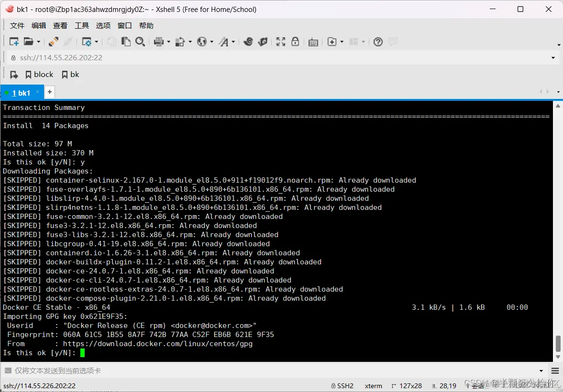Open the compose bar hamburger menu

point(555,371)
